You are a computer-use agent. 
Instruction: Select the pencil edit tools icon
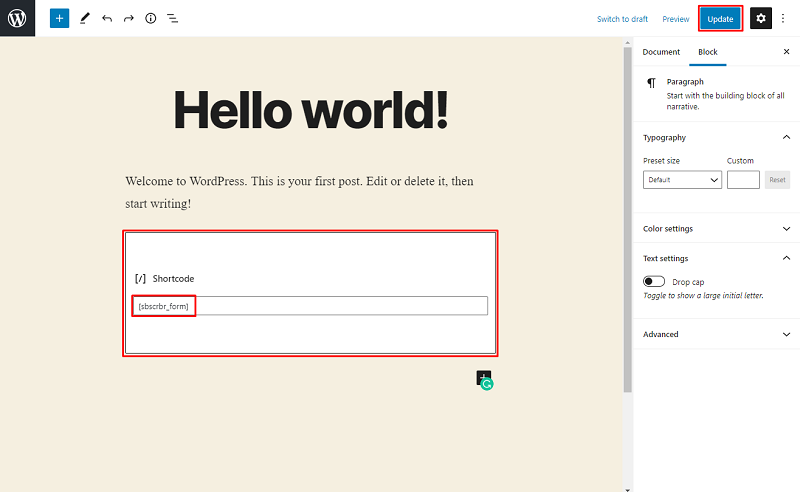coord(85,18)
